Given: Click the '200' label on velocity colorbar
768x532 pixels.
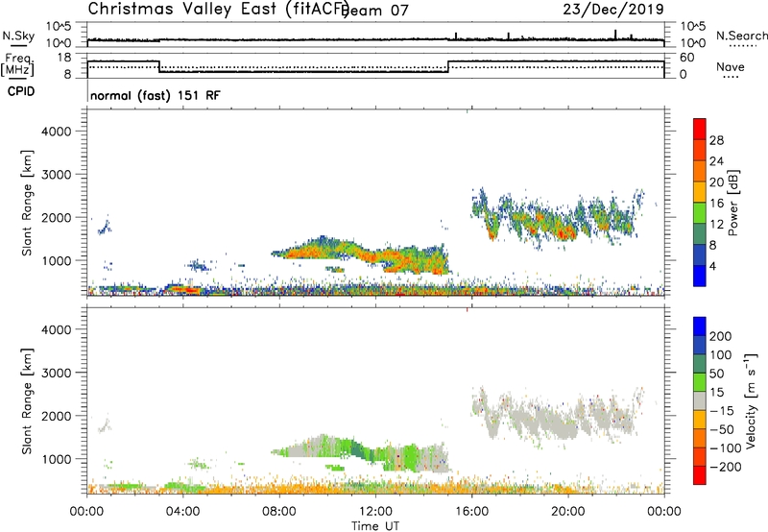Looking at the screenshot, I should click(721, 336).
